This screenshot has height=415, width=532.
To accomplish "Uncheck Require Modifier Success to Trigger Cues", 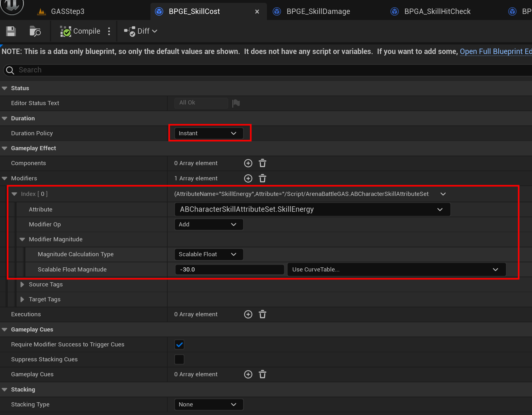I will point(179,345).
